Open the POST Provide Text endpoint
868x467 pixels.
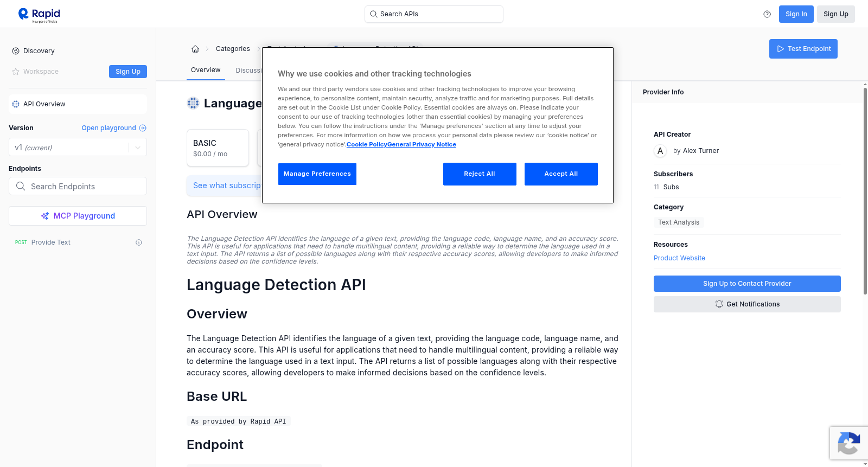click(x=78, y=242)
